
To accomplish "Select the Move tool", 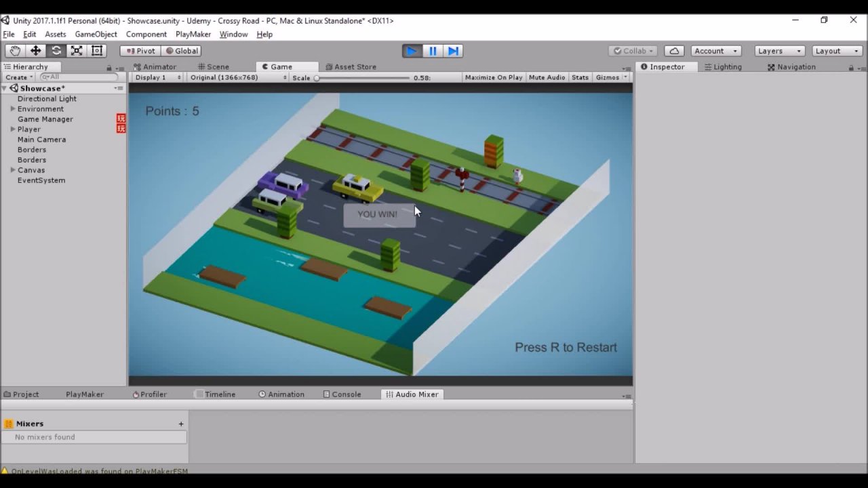I will pyautogui.click(x=36, y=51).
